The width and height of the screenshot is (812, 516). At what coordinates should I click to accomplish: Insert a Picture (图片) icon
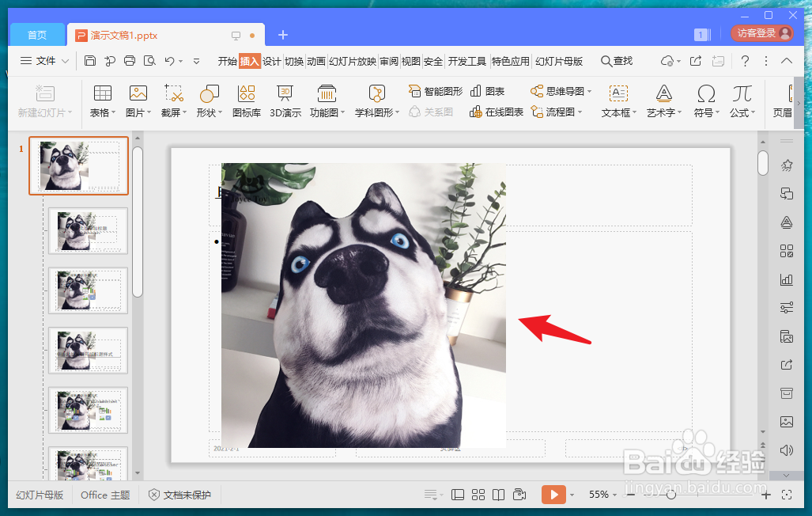coord(138,93)
